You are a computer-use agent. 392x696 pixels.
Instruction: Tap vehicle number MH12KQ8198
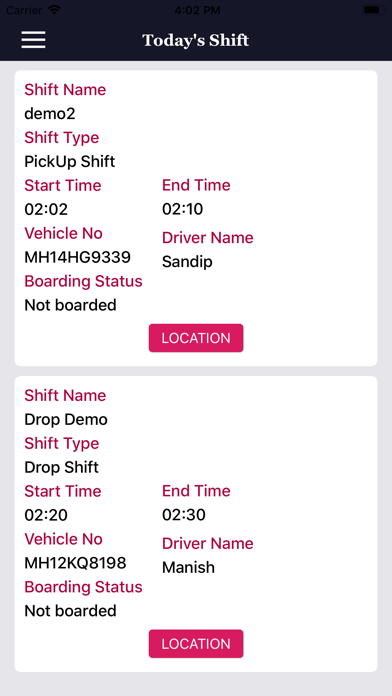(75, 563)
